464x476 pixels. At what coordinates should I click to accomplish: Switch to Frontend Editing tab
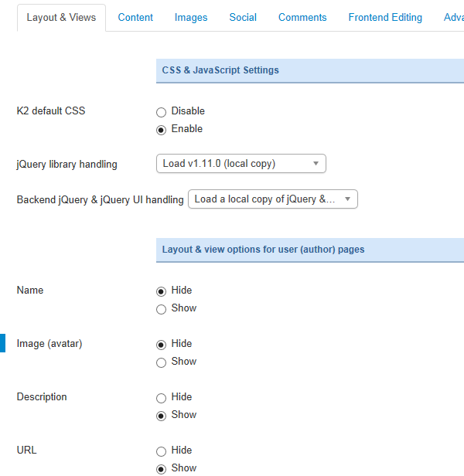(385, 17)
